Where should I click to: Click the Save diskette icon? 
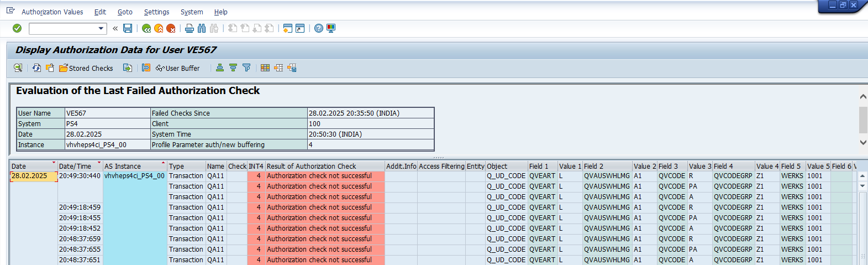(x=128, y=28)
